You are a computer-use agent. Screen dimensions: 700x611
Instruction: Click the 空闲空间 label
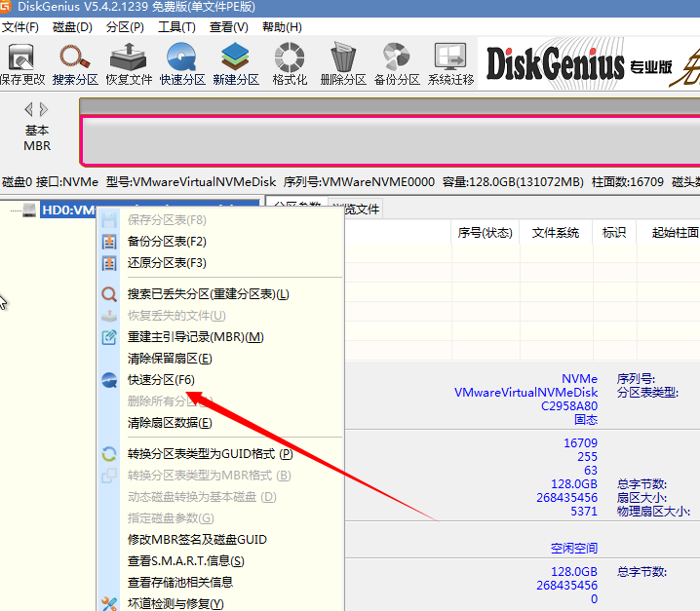coord(573,548)
